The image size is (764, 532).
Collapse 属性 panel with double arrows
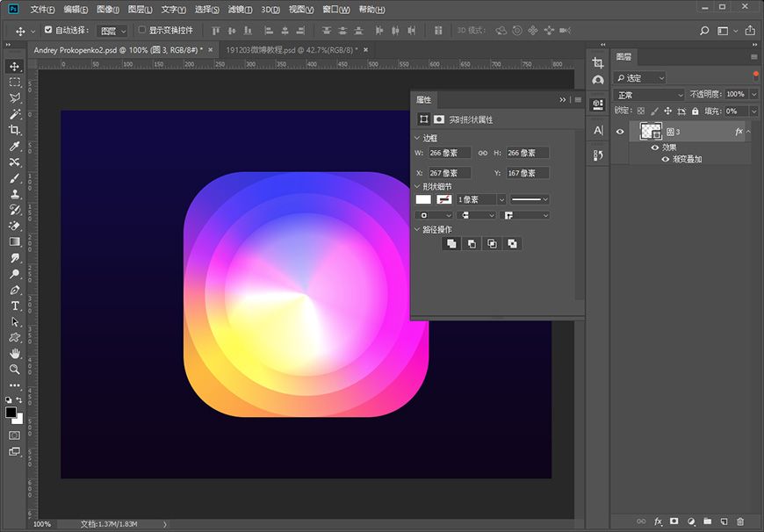coord(563,100)
